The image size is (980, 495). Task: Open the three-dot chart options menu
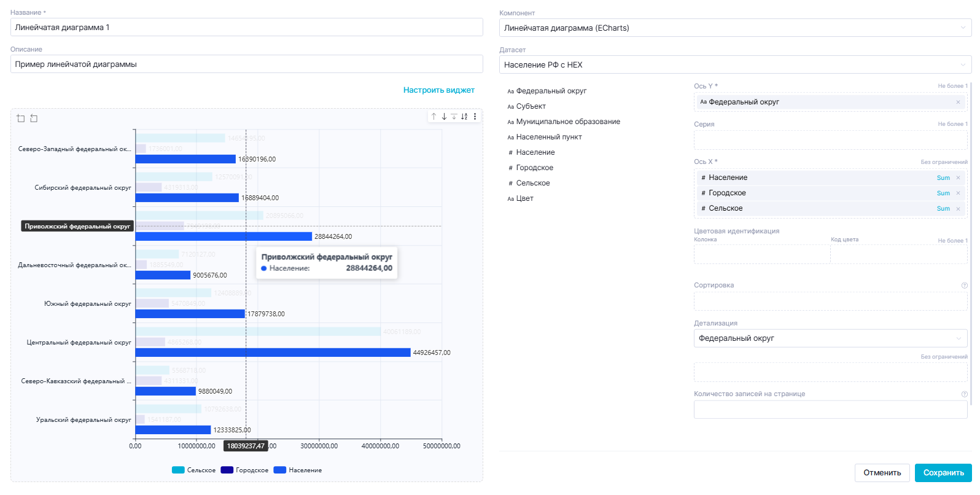click(x=475, y=117)
